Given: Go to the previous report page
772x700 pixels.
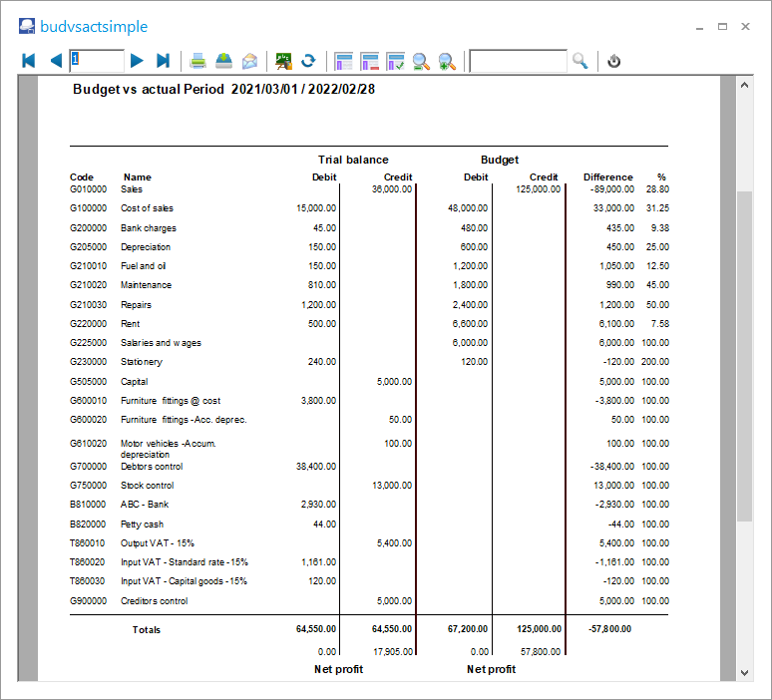Looking at the screenshot, I should pyautogui.click(x=55, y=61).
